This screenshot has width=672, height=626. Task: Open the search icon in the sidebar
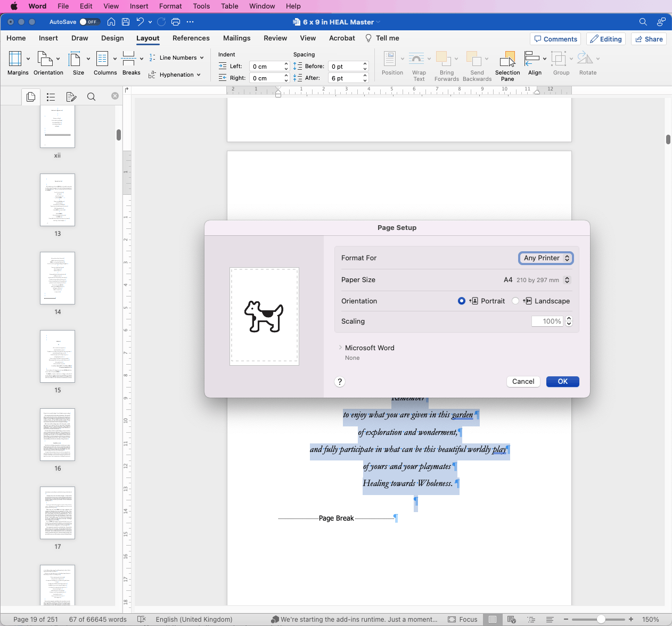91,96
